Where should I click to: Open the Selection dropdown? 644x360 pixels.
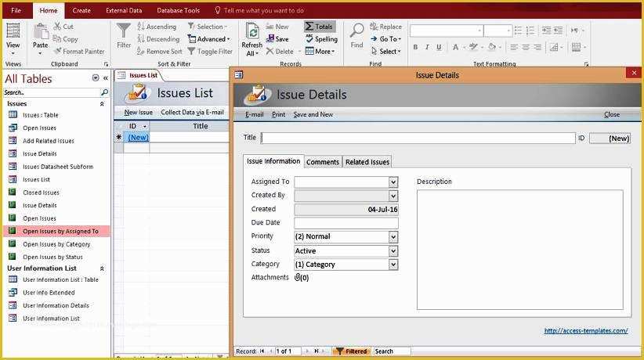(208, 27)
